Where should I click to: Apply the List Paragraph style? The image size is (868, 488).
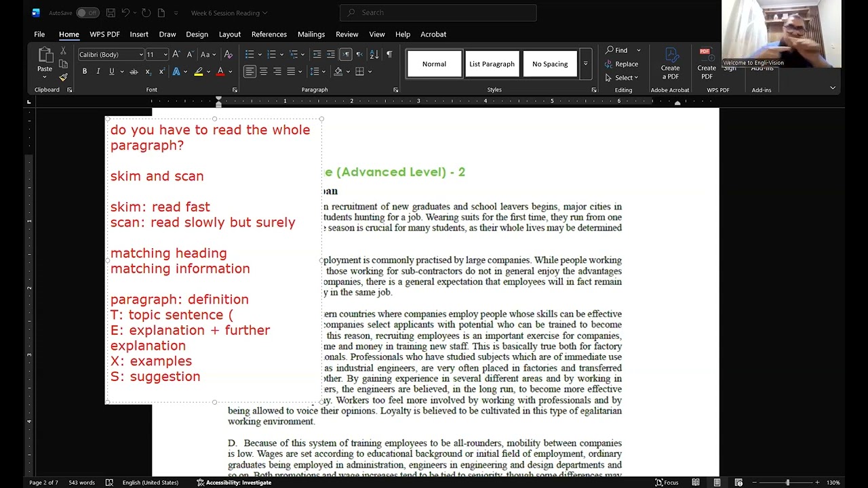pyautogui.click(x=492, y=64)
